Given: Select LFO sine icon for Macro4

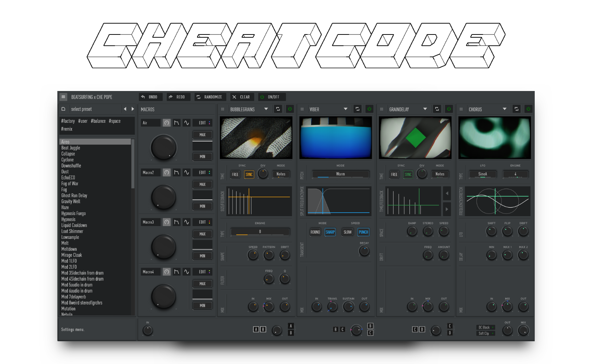Looking at the screenshot, I should coord(186,272).
